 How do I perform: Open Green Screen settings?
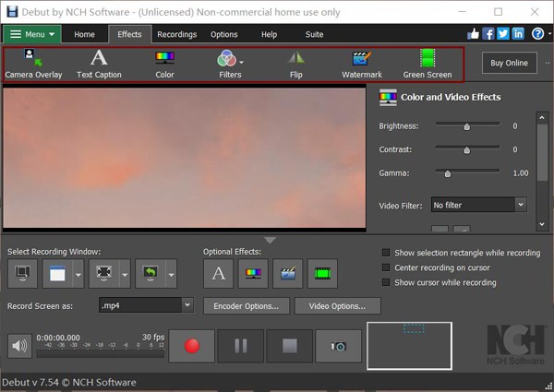(428, 65)
